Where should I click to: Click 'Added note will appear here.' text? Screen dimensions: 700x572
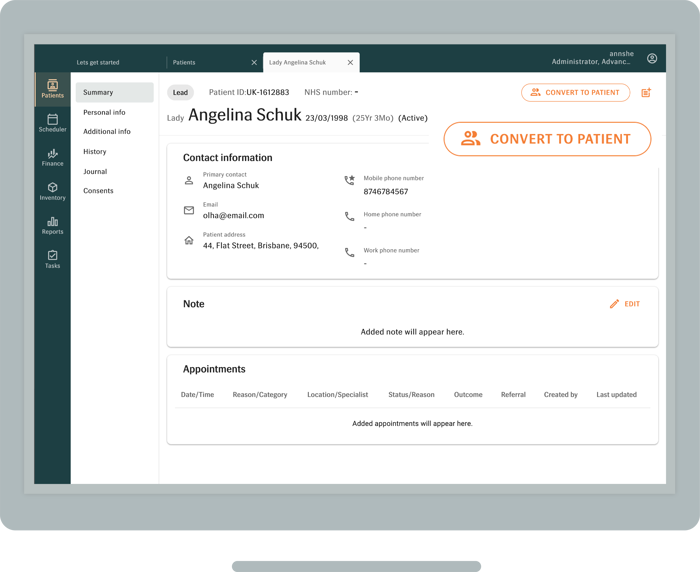(x=412, y=332)
